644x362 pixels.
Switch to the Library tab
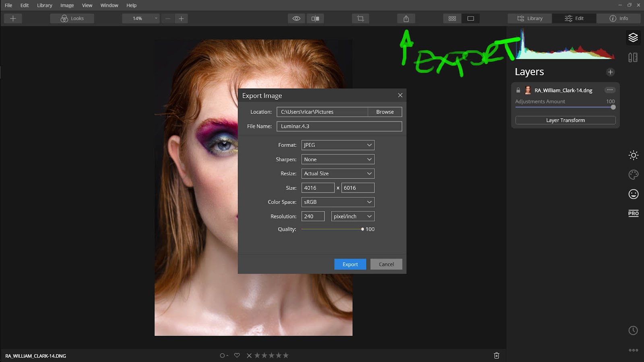click(530, 19)
